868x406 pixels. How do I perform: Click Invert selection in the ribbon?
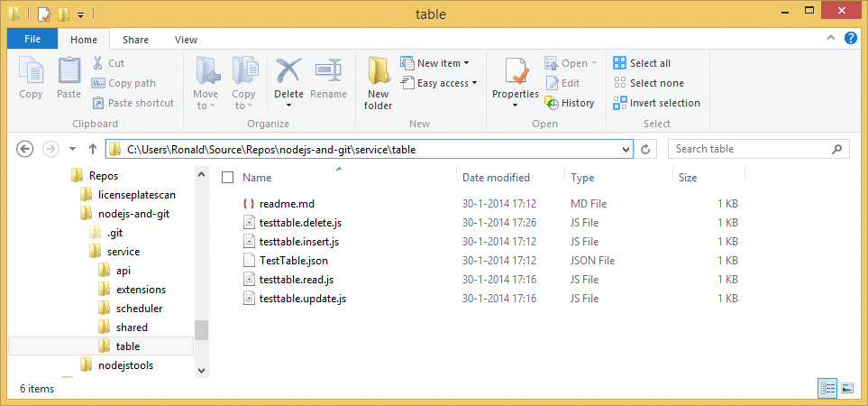click(x=656, y=103)
